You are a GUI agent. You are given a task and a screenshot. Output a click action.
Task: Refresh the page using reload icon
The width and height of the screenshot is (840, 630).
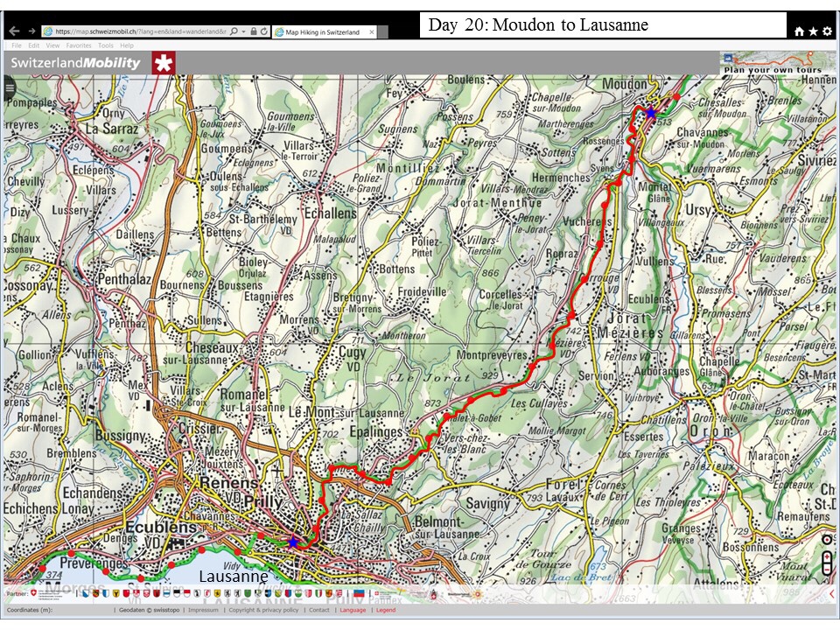263,31
